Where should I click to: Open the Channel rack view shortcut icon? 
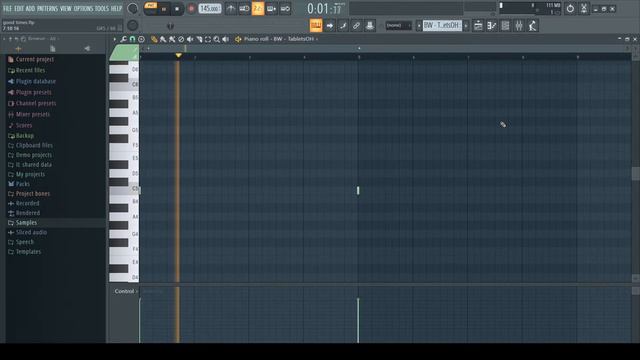pos(505,26)
